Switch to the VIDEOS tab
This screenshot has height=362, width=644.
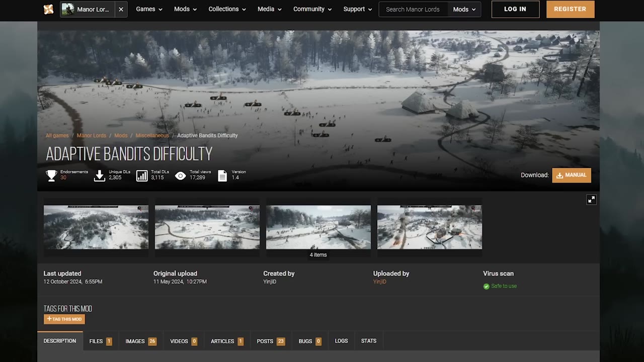[x=184, y=341]
